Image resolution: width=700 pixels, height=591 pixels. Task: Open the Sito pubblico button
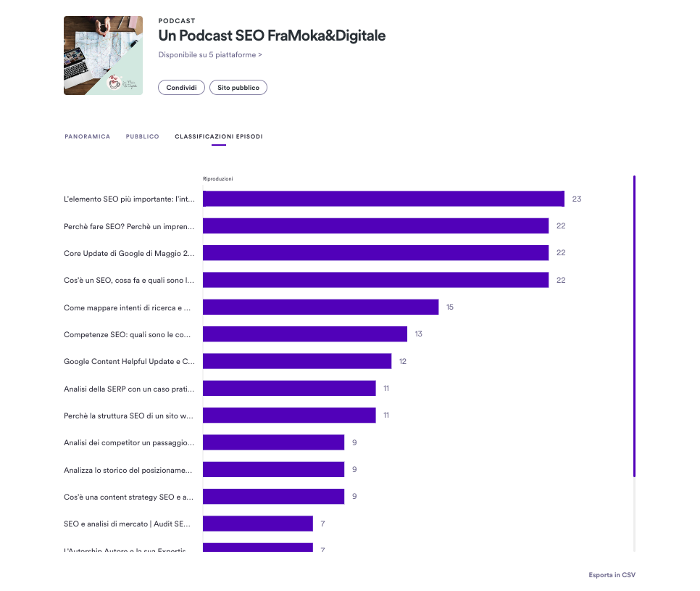tap(238, 88)
